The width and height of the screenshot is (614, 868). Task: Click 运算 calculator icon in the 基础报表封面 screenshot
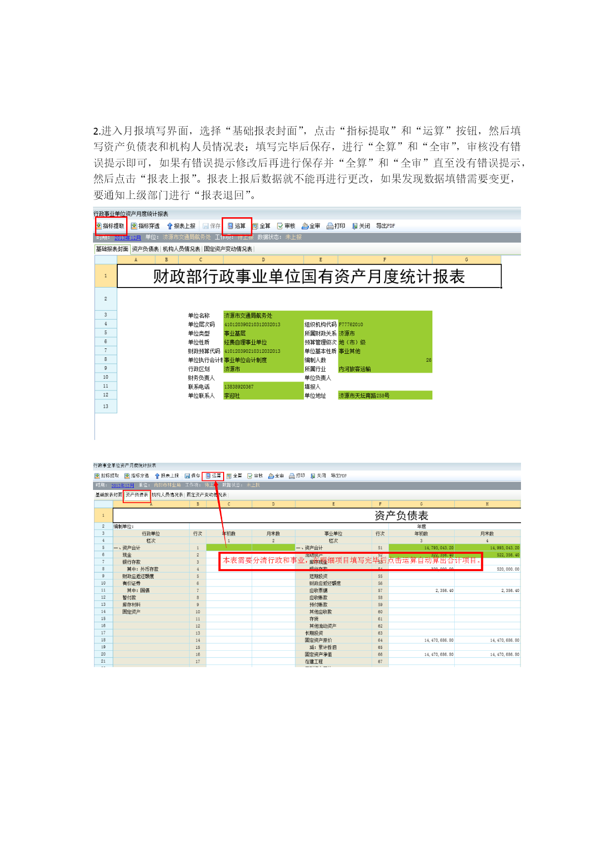231,226
